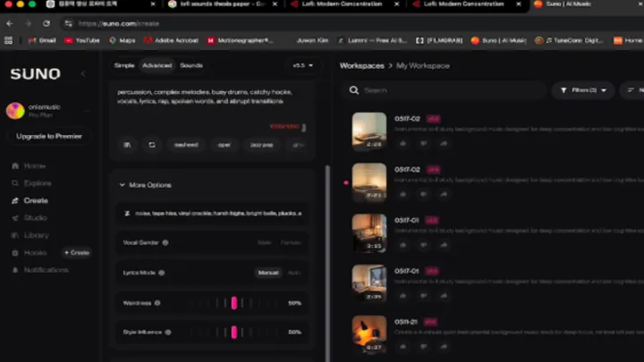Show Vocal Gender info tooltip icon
The image size is (644, 362).
pos(165,242)
